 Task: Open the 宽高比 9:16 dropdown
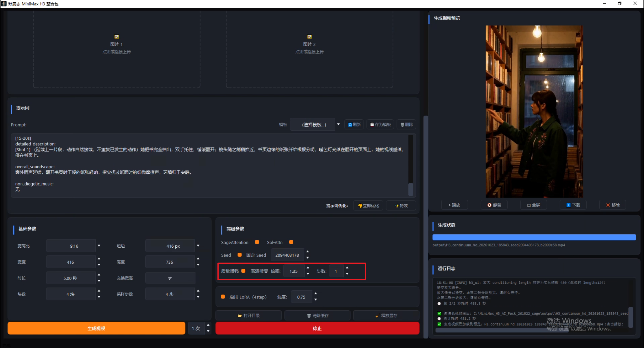coord(74,246)
